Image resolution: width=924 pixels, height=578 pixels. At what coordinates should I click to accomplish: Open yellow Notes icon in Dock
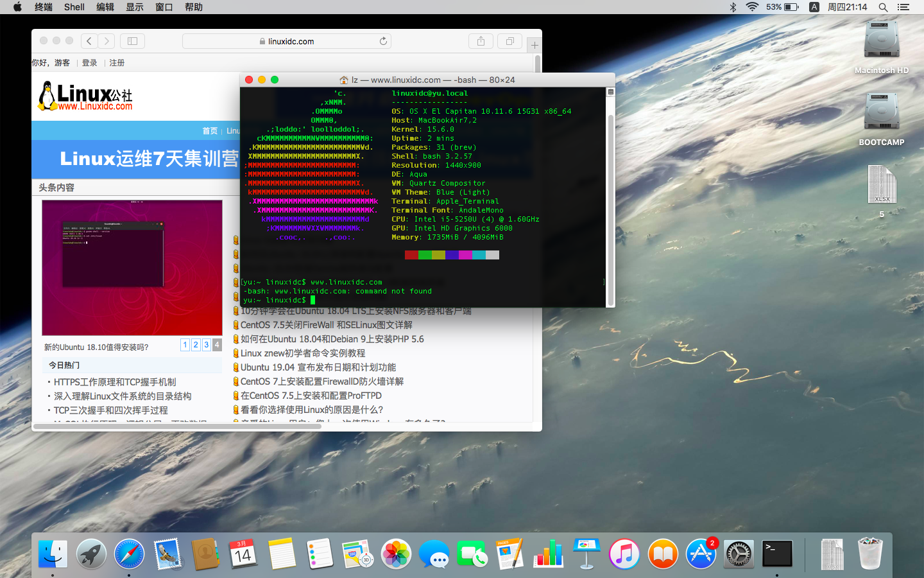[x=282, y=554]
